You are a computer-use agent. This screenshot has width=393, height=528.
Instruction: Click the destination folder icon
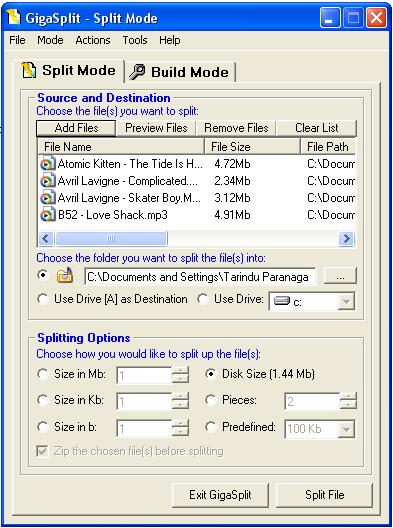[x=65, y=276]
